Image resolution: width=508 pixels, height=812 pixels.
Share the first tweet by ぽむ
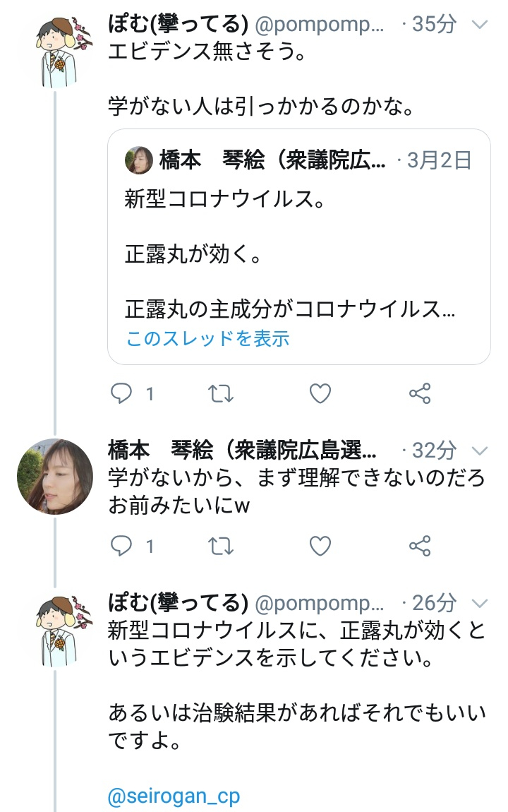pyautogui.click(x=420, y=393)
